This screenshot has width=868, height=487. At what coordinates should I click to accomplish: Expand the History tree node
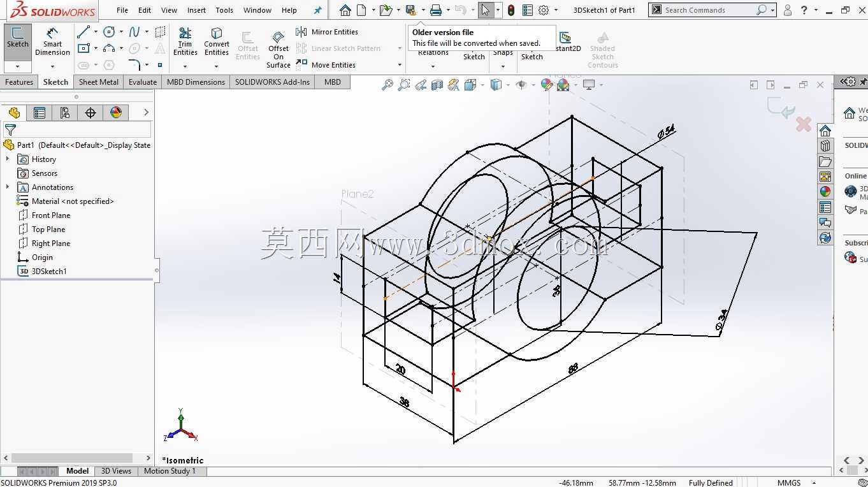point(8,159)
